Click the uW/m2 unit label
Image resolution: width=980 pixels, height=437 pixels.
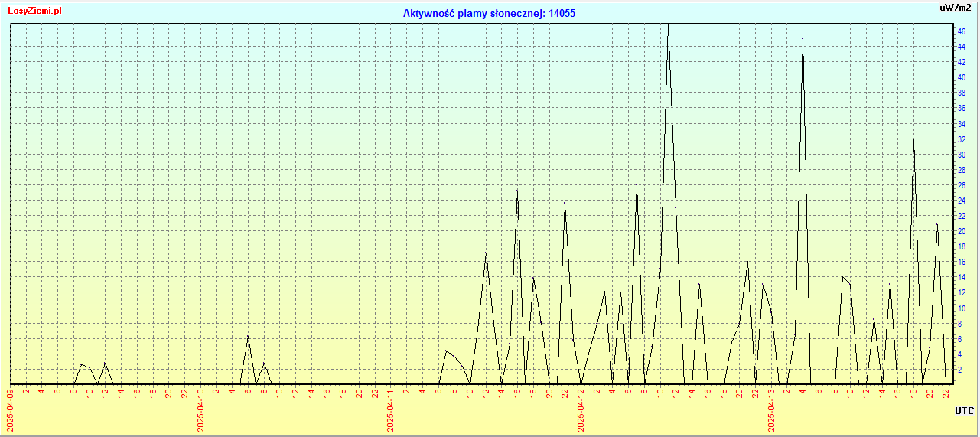pyautogui.click(x=956, y=8)
